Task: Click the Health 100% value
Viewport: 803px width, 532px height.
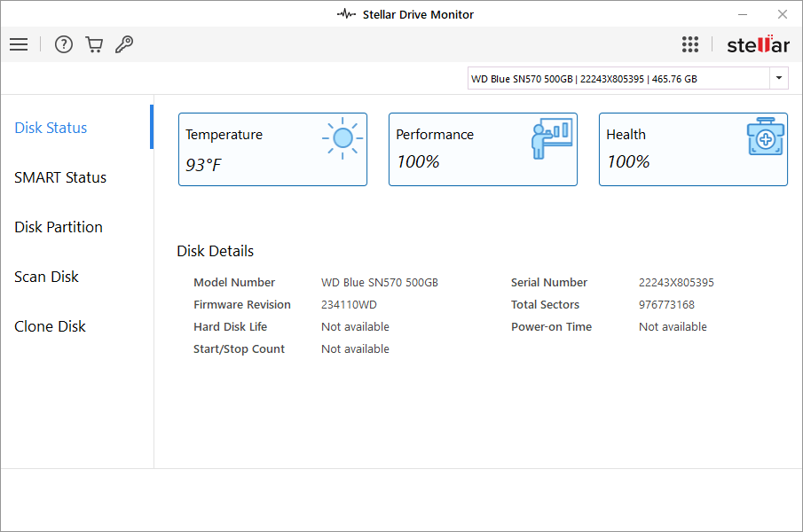Action: pos(628,161)
